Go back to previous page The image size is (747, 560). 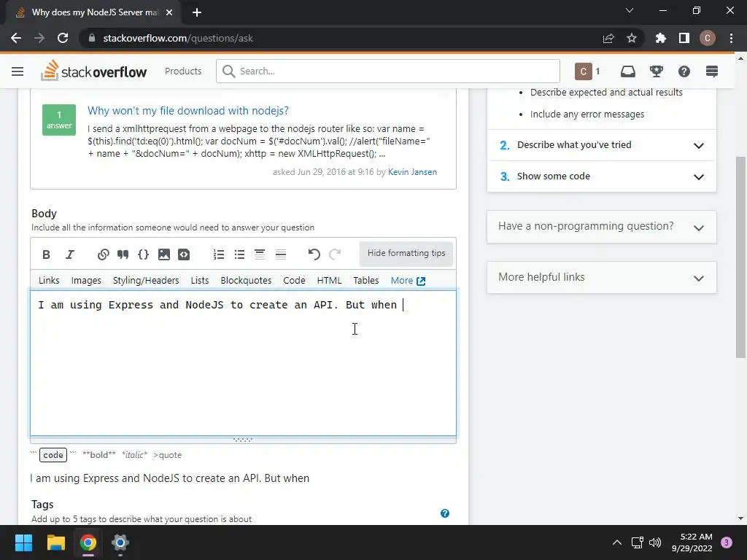(x=16, y=38)
